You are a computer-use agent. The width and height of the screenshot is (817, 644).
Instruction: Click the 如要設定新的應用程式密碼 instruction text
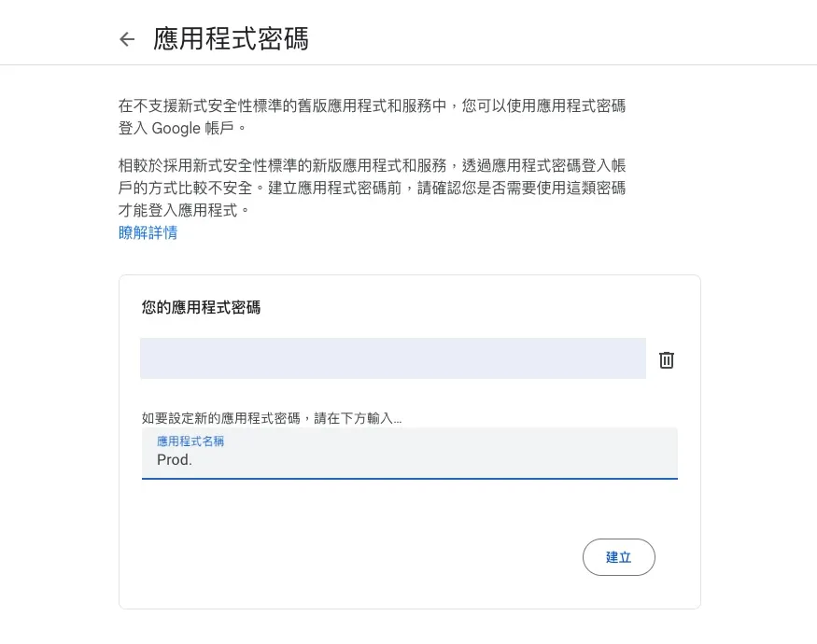(x=272, y=418)
